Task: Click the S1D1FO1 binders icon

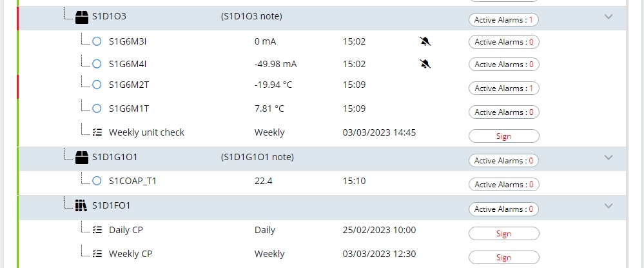Action: pos(81,206)
